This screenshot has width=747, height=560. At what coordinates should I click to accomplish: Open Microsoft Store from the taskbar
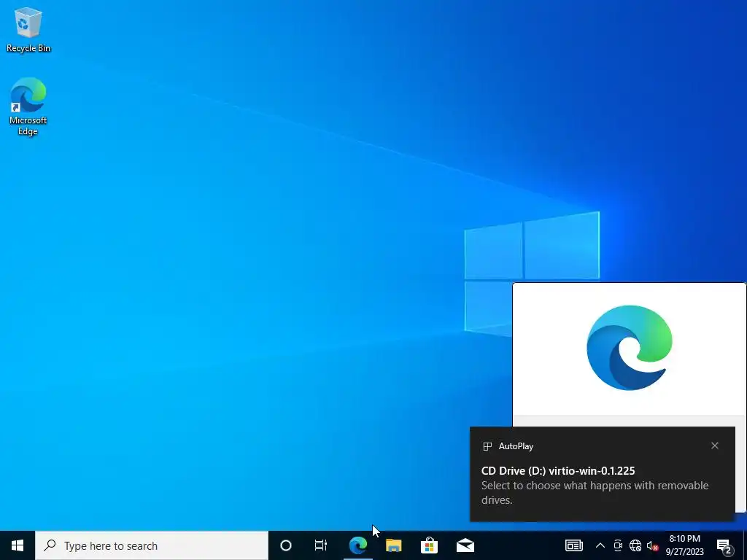click(429, 545)
